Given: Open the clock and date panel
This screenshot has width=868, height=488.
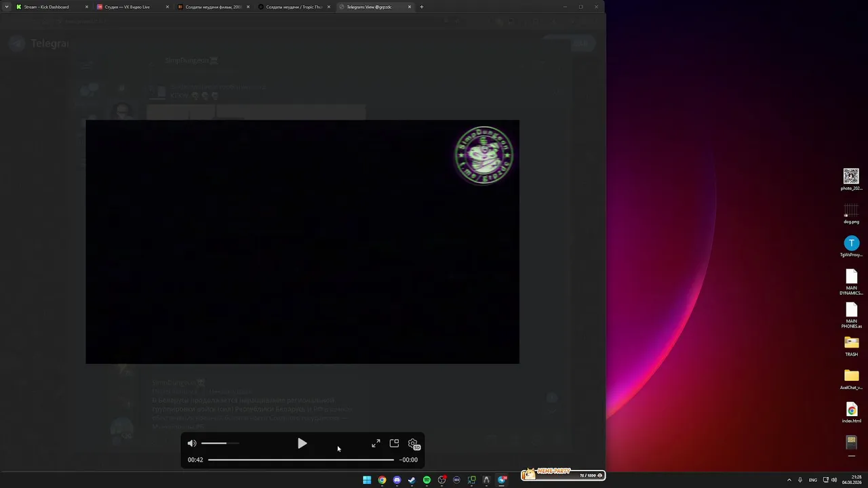Looking at the screenshot, I should (852, 480).
